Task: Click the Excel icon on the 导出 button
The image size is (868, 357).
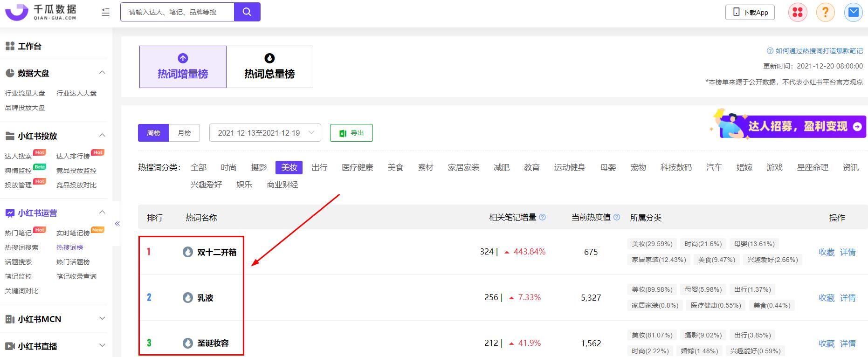Action: 343,133
